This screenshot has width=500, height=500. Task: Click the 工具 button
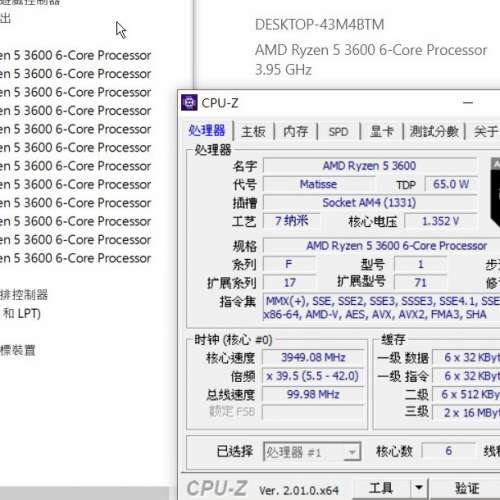381,488
